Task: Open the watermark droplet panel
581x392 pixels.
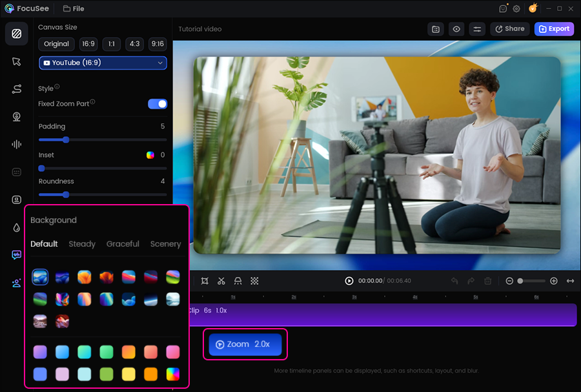Action: click(16, 227)
